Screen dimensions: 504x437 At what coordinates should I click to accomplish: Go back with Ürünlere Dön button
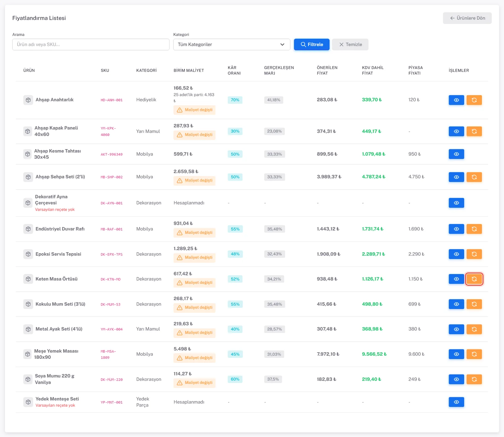click(x=467, y=18)
